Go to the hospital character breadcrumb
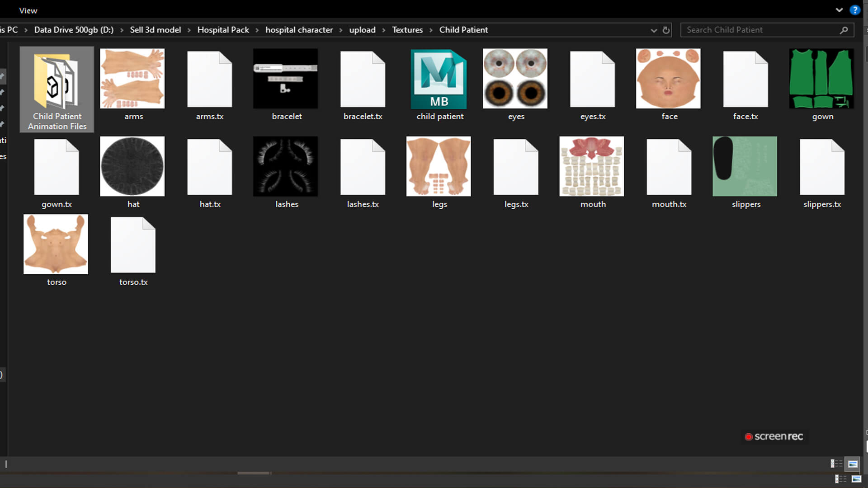This screenshot has width=868, height=488. (299, 30)
